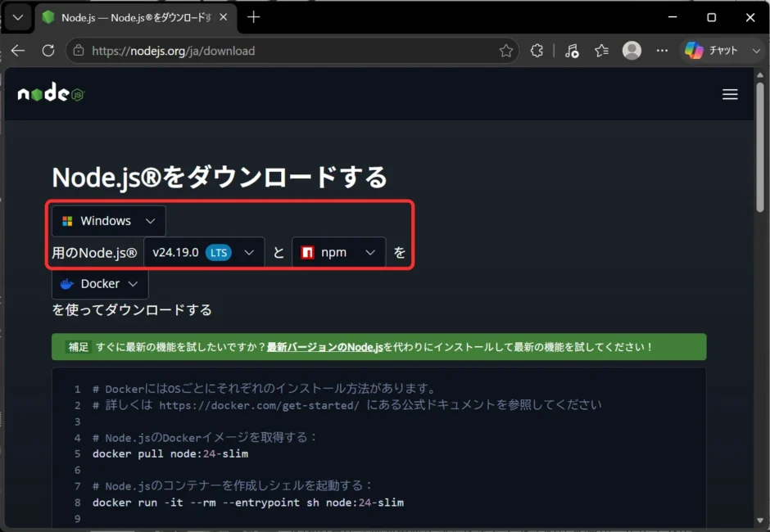Click the 'Node.jsのDockerイメージを取得する' comment

click(205, 437)
